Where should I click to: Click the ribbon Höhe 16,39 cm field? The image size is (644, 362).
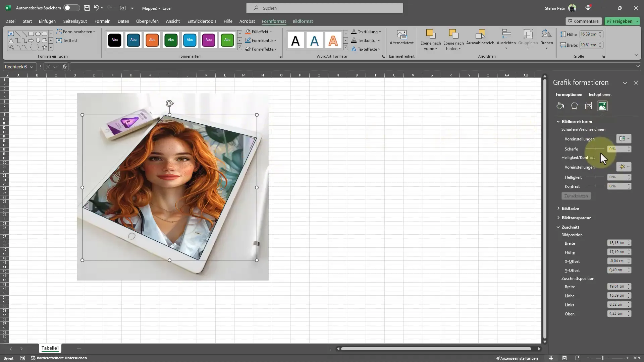pyautogui.click(x=589, y=34)
